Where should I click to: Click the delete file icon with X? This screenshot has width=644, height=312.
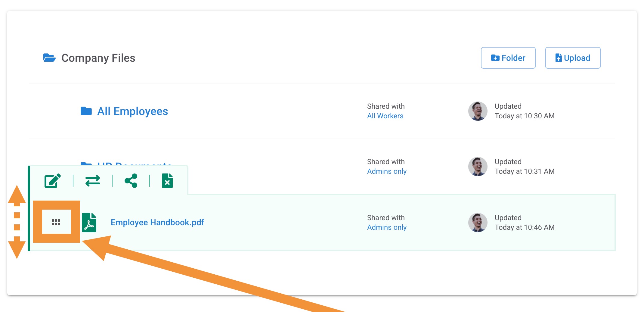click(167, 181)
